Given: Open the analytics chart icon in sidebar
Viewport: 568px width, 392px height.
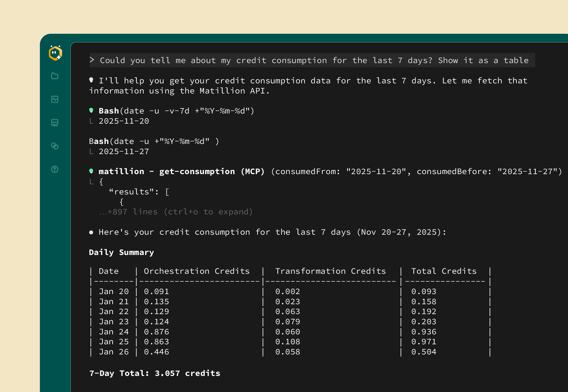Looking at the screenshot, I should point(55,99).
